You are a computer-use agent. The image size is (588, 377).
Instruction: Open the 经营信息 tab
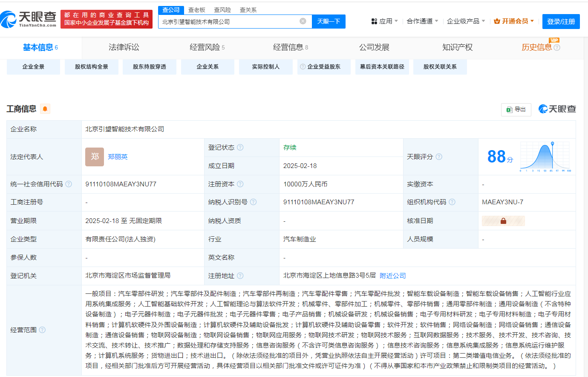coord(291,47)
